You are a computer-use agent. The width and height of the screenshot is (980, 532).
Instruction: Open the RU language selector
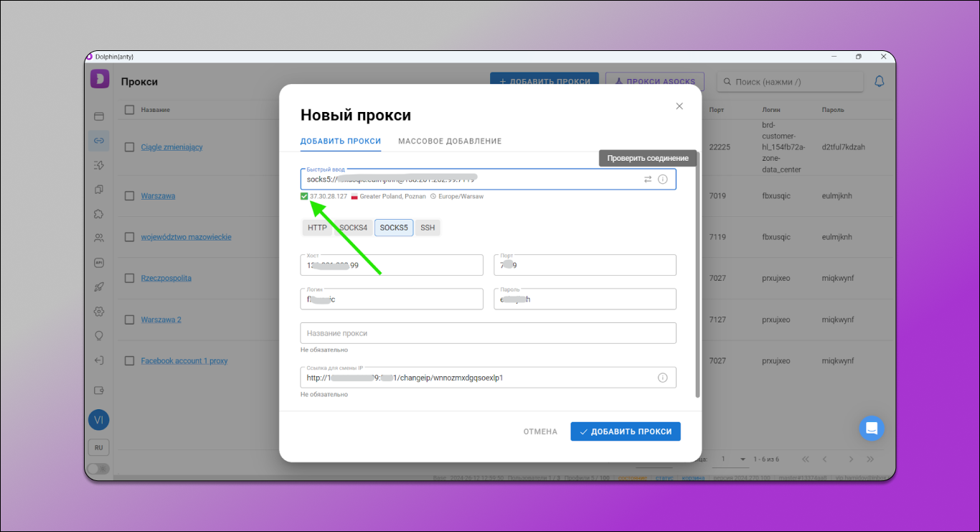pyautogui.click(x=99, y=447)
